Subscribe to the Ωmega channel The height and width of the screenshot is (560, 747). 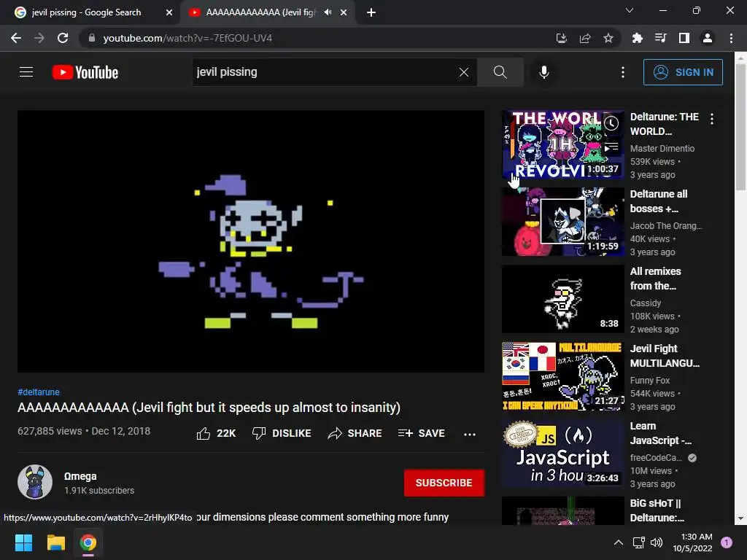click(x=444, y=483)
